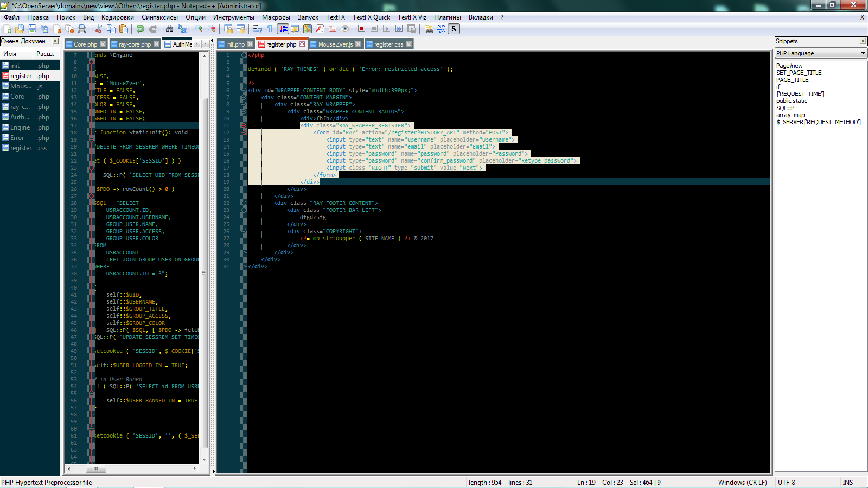Screen dimensions: 868x488
Task: Collapse StaticInit function fold in left pane
Action: click(91, 139)
